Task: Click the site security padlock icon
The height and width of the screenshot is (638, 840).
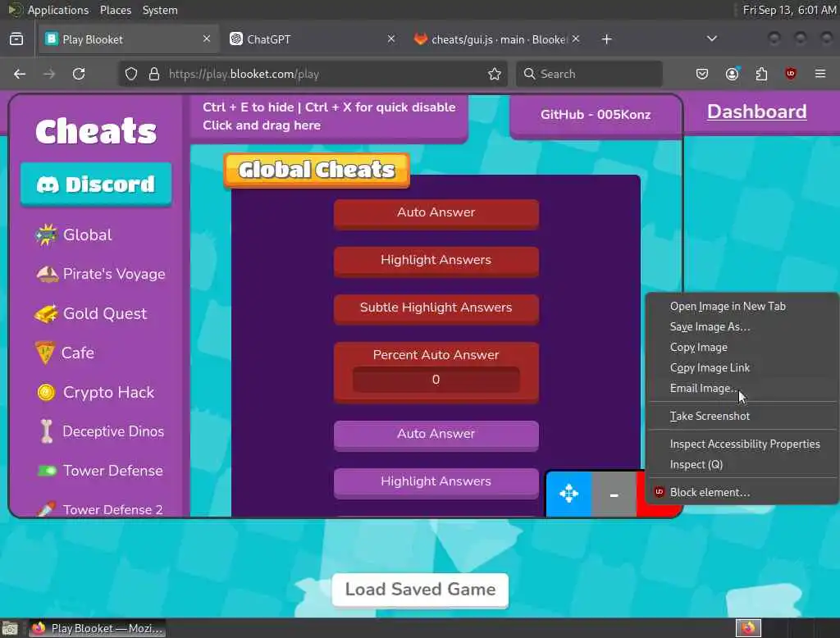Action: click(x=154, y=74)
